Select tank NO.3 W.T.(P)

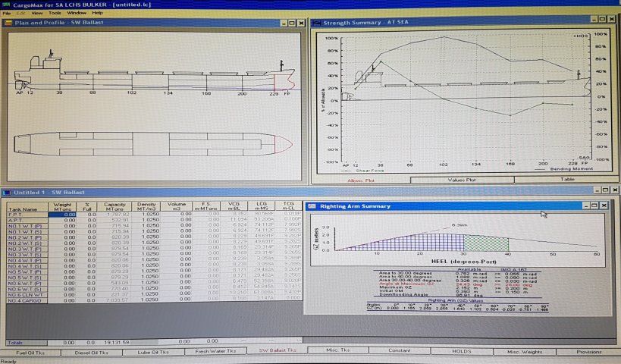click(x=27, y=249)
